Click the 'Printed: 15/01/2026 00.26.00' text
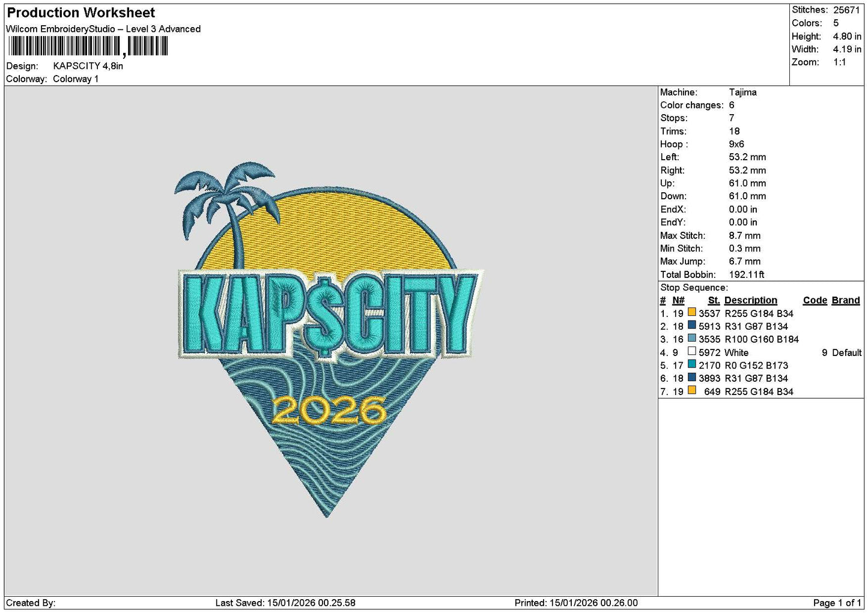 click(576, 603)
